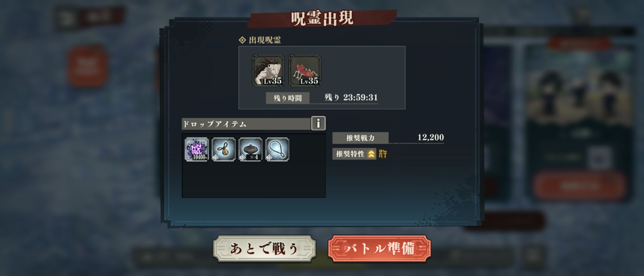This screenshot has width=644, height=276.
Task: Tap the 残り時間 remaining time label
Action: click(288, 98)
